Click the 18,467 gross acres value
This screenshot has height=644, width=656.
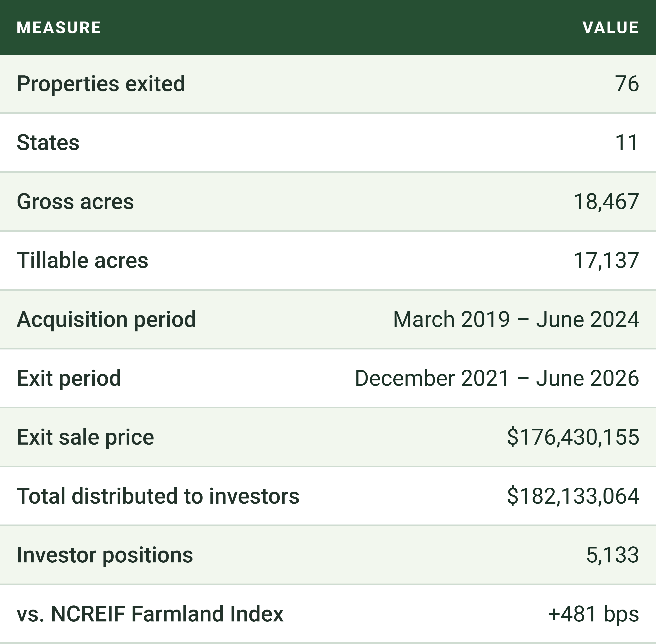tap(606, 202)
